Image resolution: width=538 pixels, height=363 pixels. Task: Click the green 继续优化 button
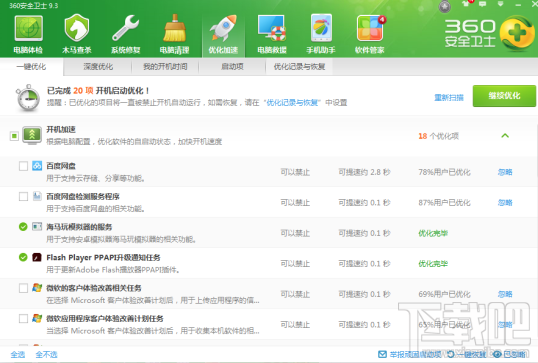pos(504,96)
